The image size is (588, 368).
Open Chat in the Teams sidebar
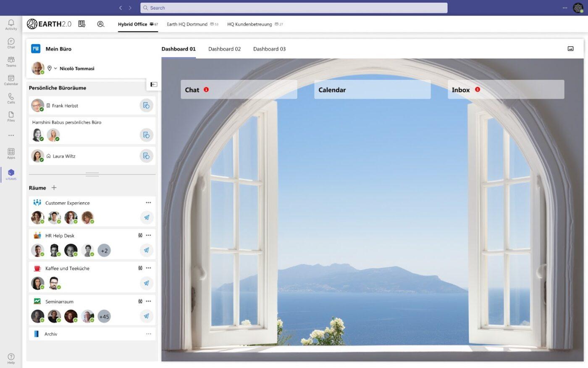click(x=11, y=43)
